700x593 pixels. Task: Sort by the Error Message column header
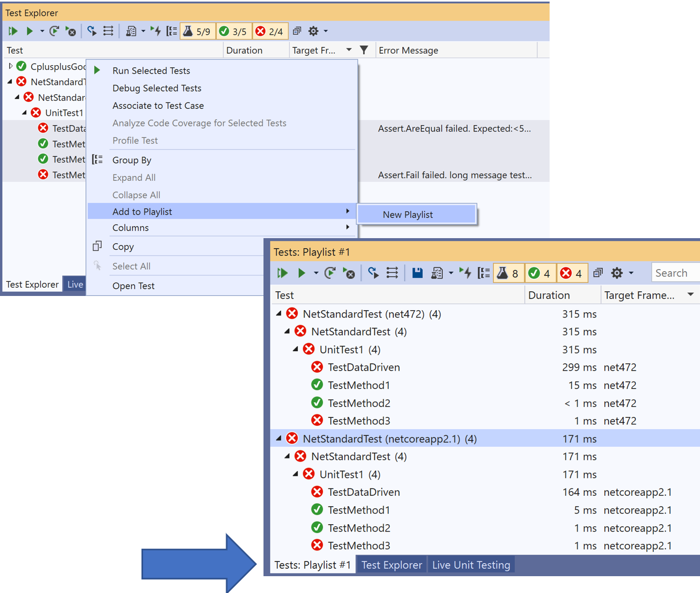coord(456,50)
